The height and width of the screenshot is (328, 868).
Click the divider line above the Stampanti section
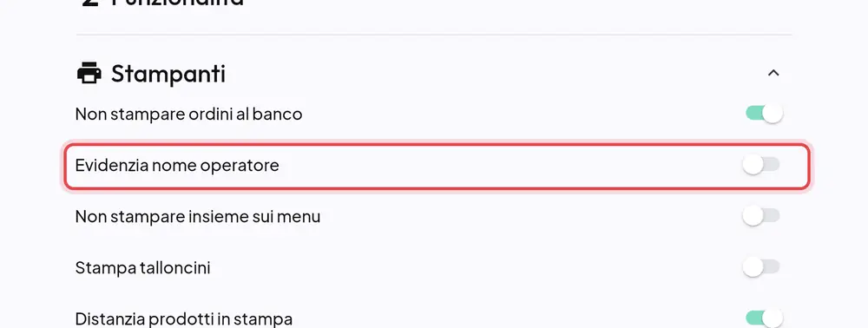click(x=433, y=35)
